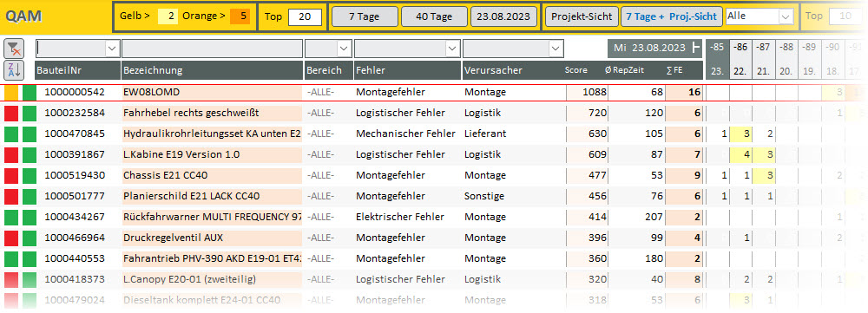
Task: Click the RepZeit value 207
Action: point(654,218)
